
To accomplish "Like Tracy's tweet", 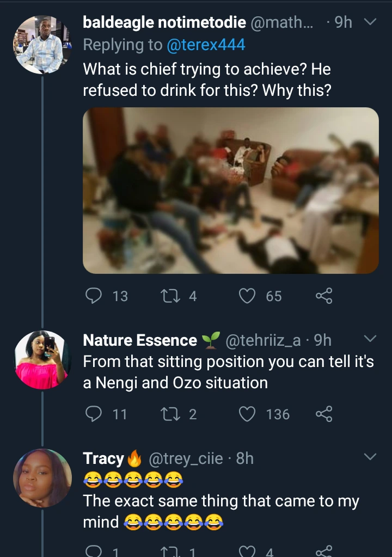I will click(248, 551).
